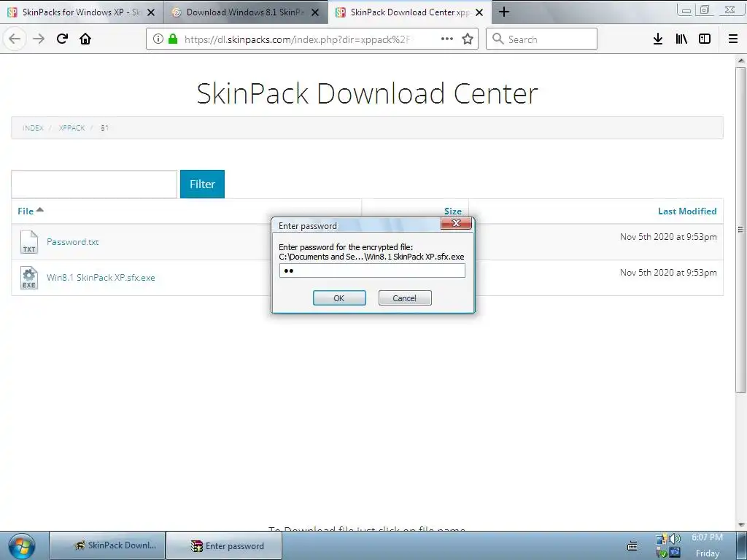Go to INDEX breadcrumb
The width and height of the screenshot is (747, 560).
coord(33,128)
